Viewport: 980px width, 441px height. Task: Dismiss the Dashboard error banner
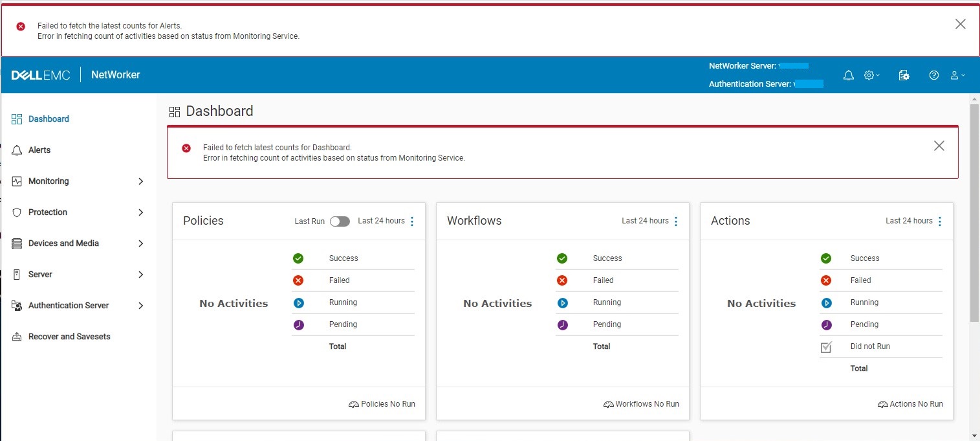coord(939,146)
